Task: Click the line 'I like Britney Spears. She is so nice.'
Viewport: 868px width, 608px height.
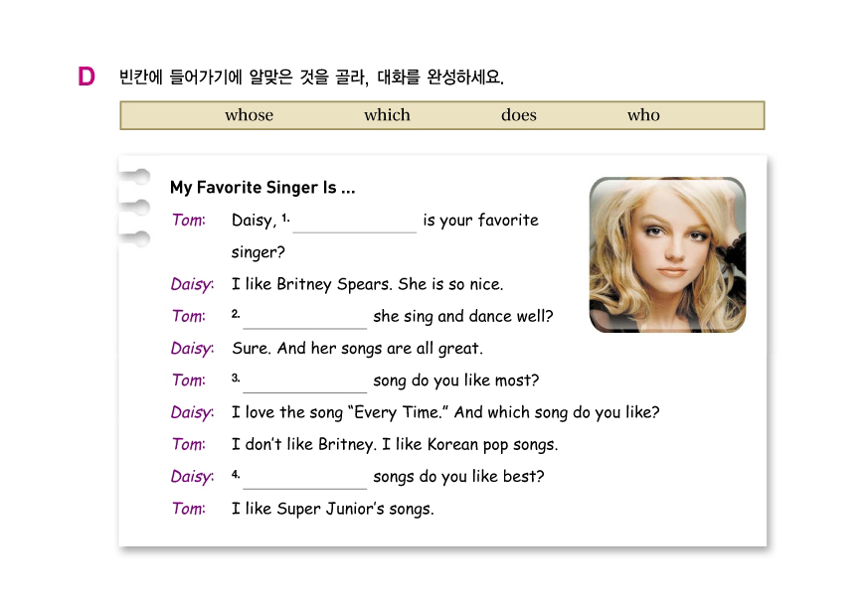Action: 367,285
